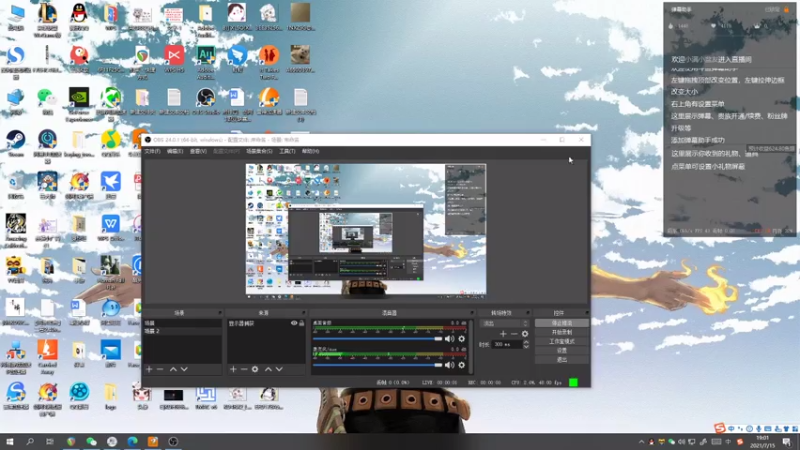
Task: Undock the 来源 panel via its header icon
Action: coord(304,313)
